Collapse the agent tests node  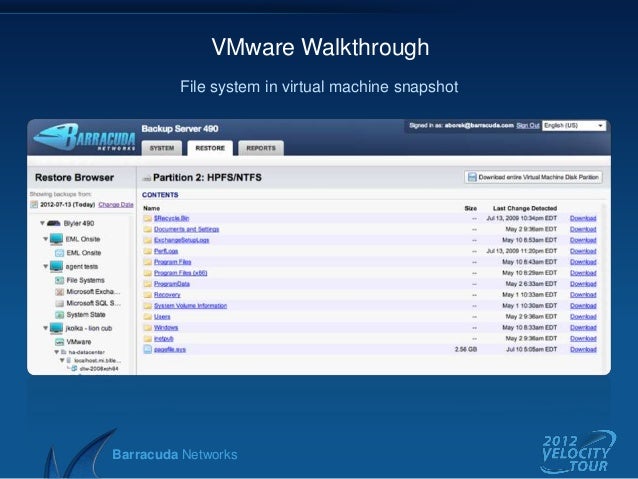[46, 266]
